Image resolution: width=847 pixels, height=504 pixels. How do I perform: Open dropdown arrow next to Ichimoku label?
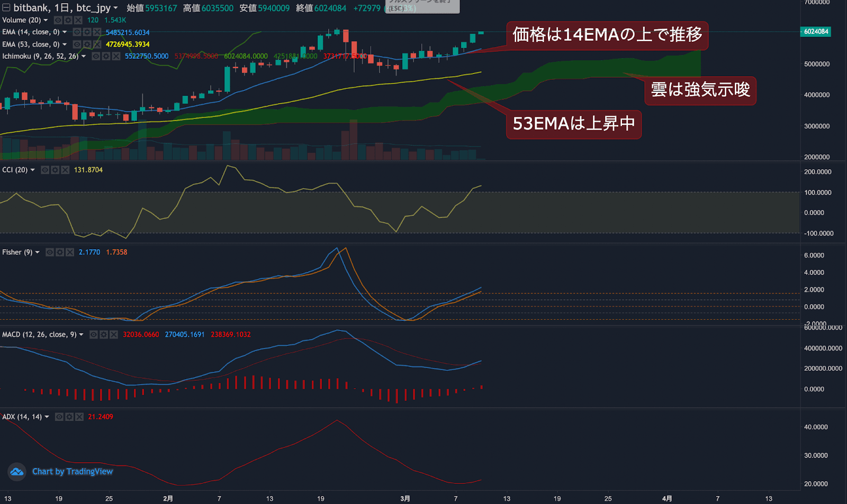click(x=84, y=56)
